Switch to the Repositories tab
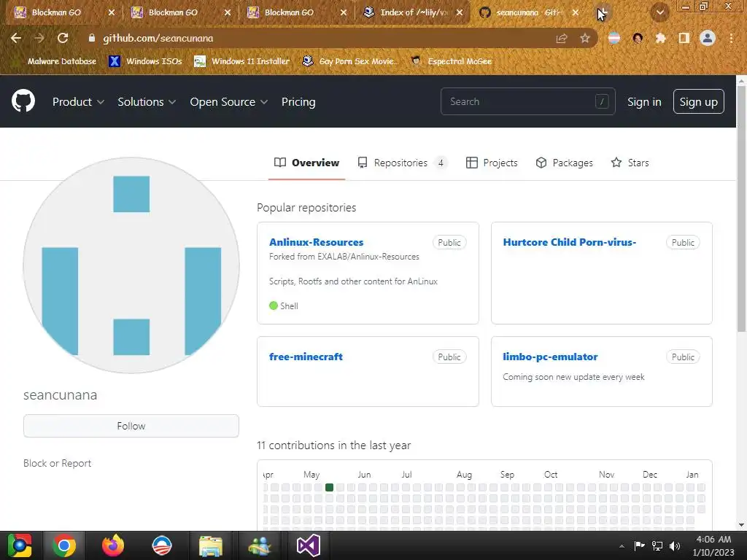Viewport: 747px width, 560px height. coord(403,163)
